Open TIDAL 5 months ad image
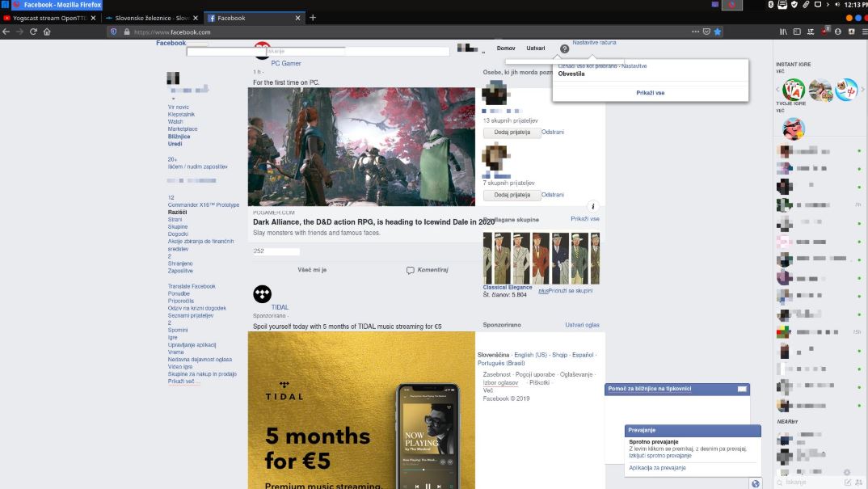 coord(361,411)
